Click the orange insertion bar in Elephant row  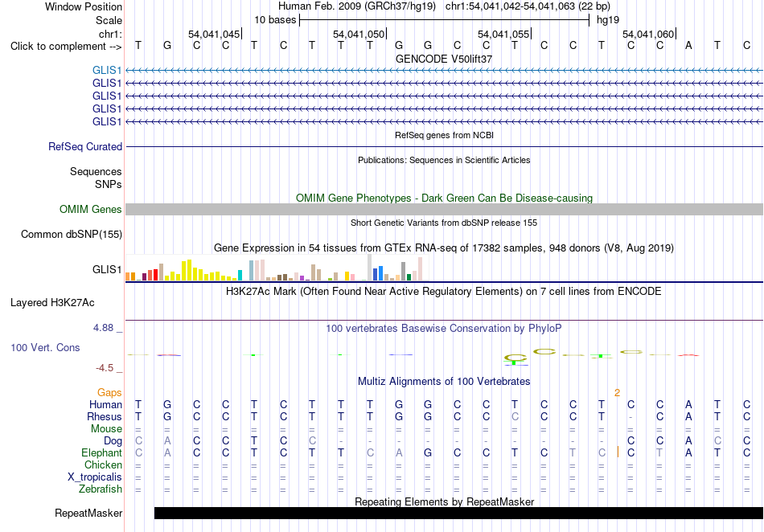(618, 452)
